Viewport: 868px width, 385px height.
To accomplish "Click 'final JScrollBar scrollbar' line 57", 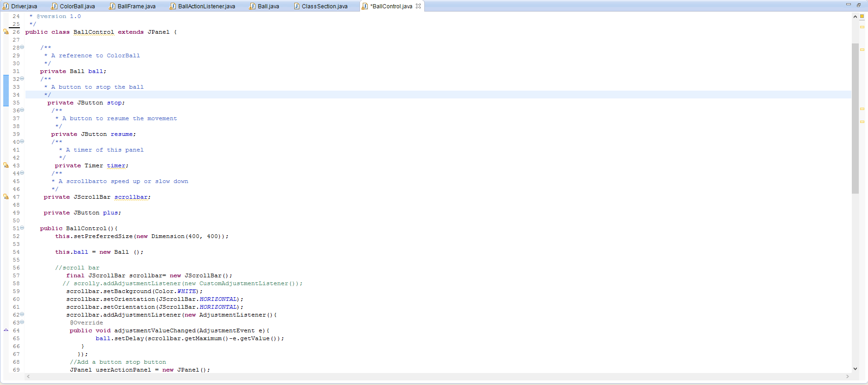I will point(149,275).
